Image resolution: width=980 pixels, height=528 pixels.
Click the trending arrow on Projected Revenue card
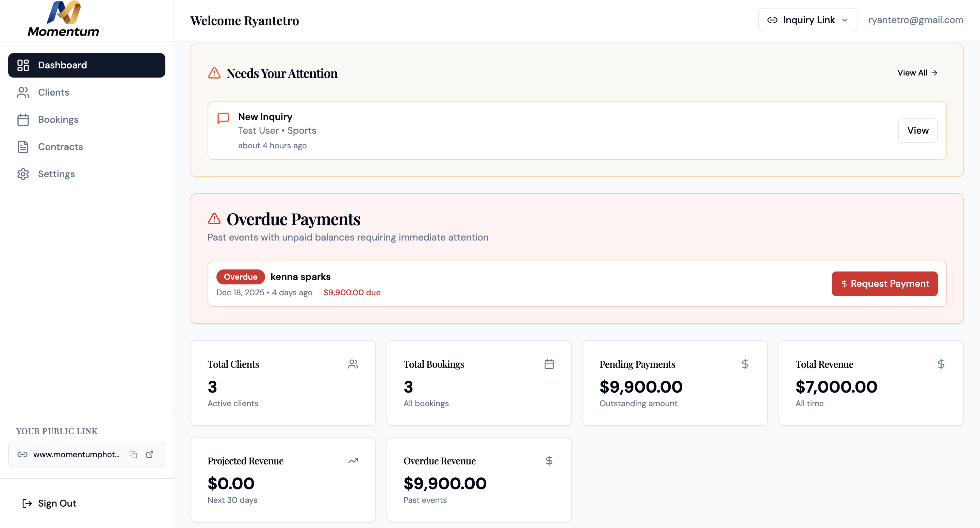pyautogui.click(x=353, y=460)
